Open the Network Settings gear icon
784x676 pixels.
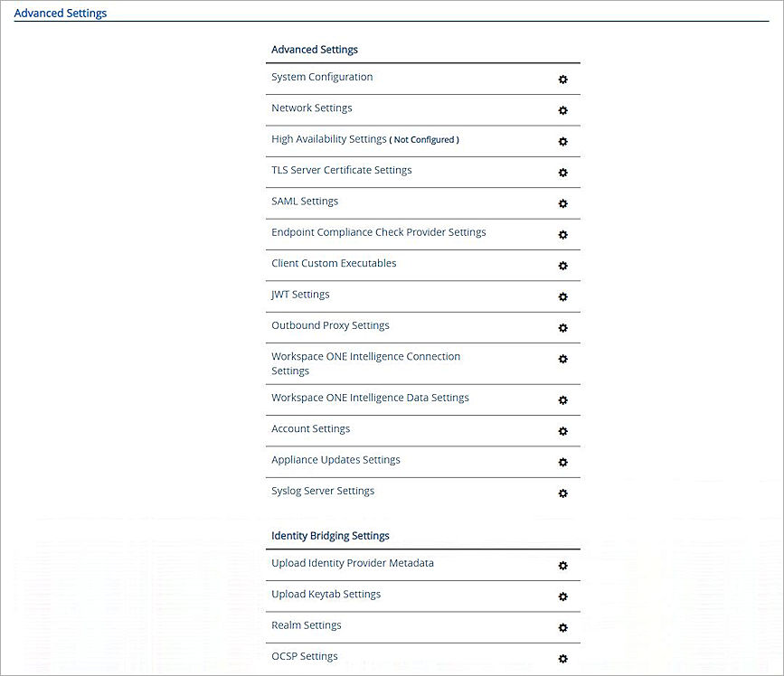click(x=562, y=110)
